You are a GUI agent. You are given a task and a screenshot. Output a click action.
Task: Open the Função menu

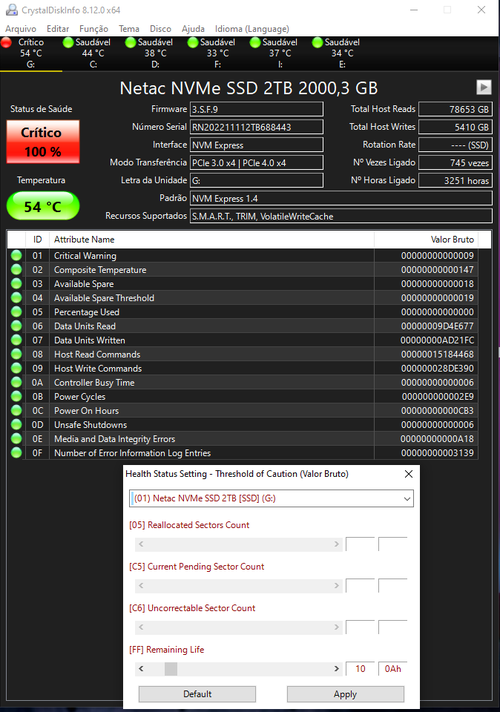point(94,29)
